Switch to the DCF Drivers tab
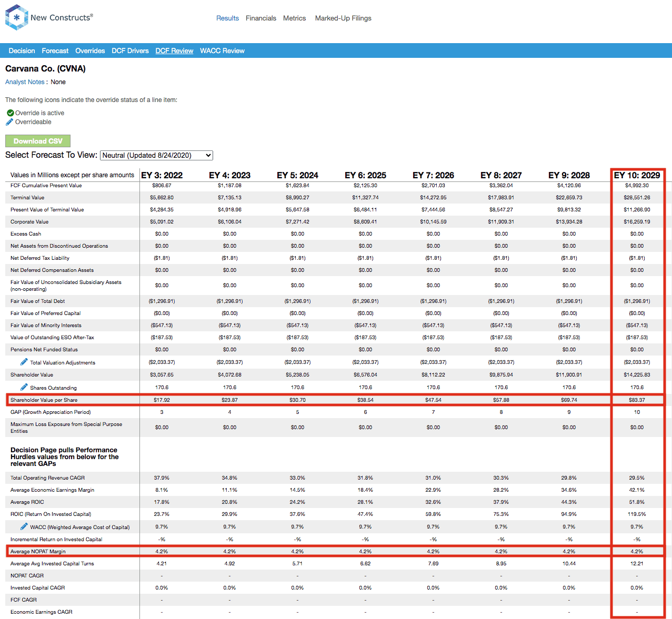Image resolution: width=672 pixels, height=619 pixels. (130, 50)
